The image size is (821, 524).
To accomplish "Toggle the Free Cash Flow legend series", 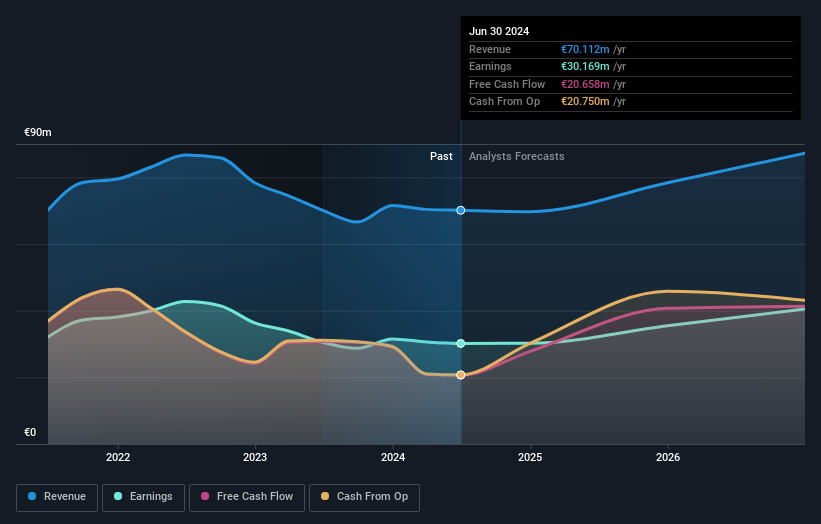I will 247,497.
